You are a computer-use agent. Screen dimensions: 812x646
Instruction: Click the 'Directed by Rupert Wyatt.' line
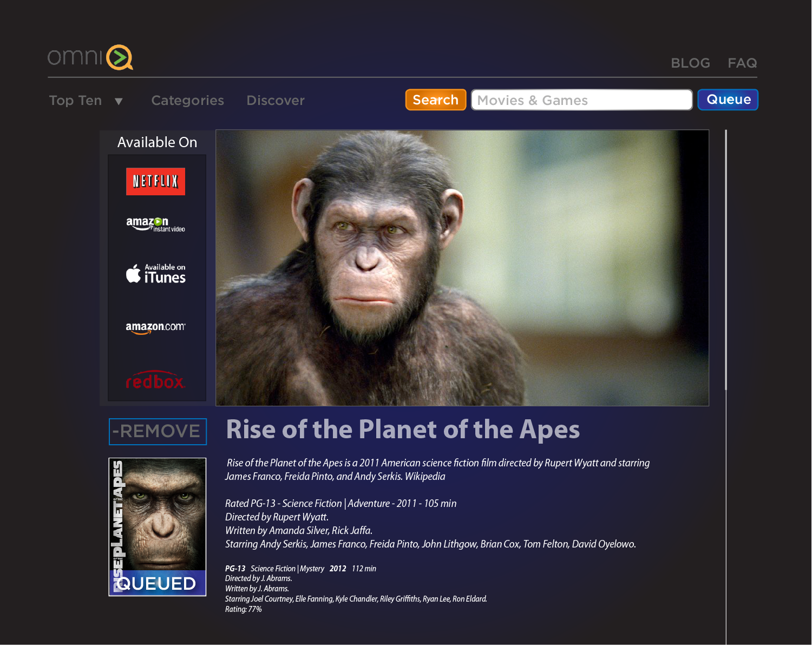[x=277, y=517]
